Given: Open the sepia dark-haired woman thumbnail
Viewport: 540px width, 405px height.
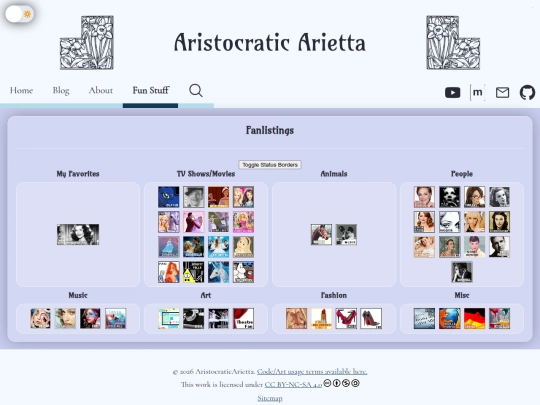Looking at the screenshot, I should tap(499, 222).
